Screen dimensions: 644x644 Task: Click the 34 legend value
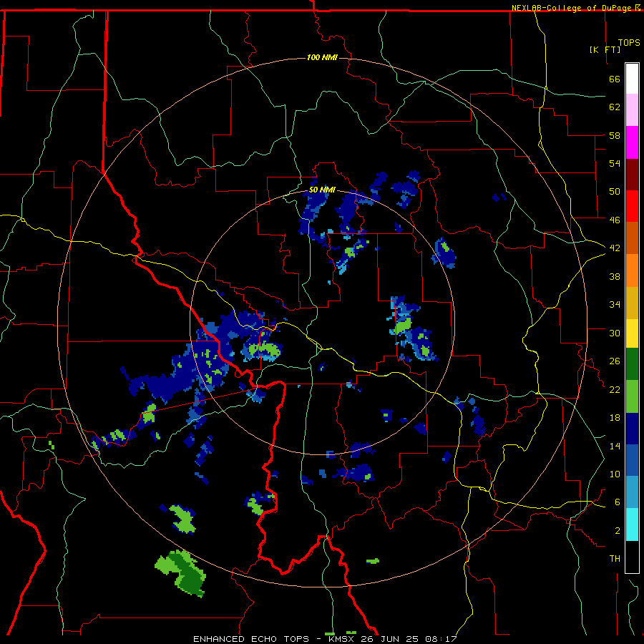pos(615,305)
